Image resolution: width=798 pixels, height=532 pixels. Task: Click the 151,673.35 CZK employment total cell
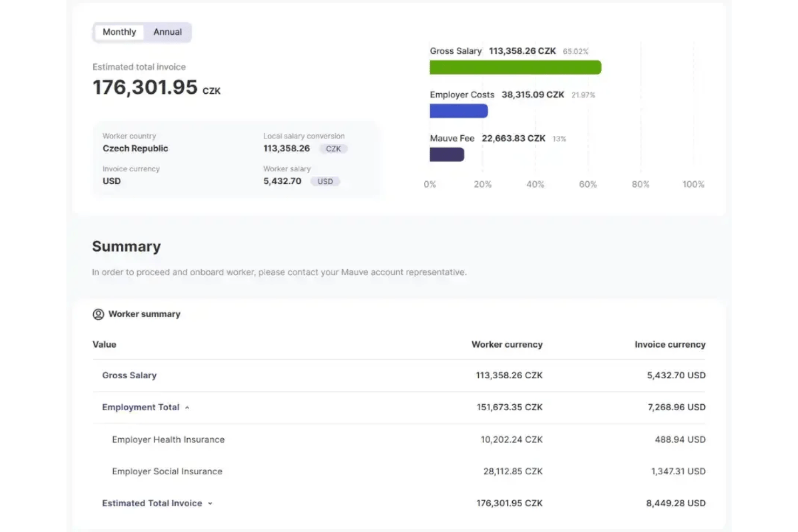[x=510, y=407]
